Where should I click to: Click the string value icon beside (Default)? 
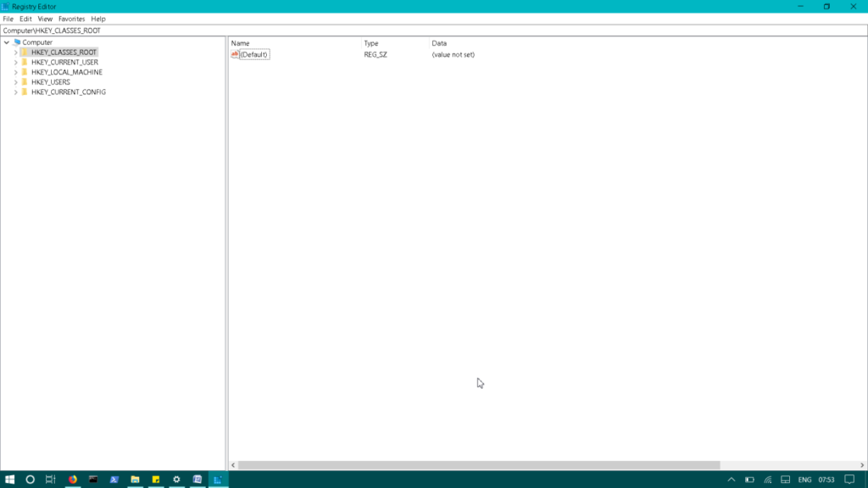tap(235, 55)
